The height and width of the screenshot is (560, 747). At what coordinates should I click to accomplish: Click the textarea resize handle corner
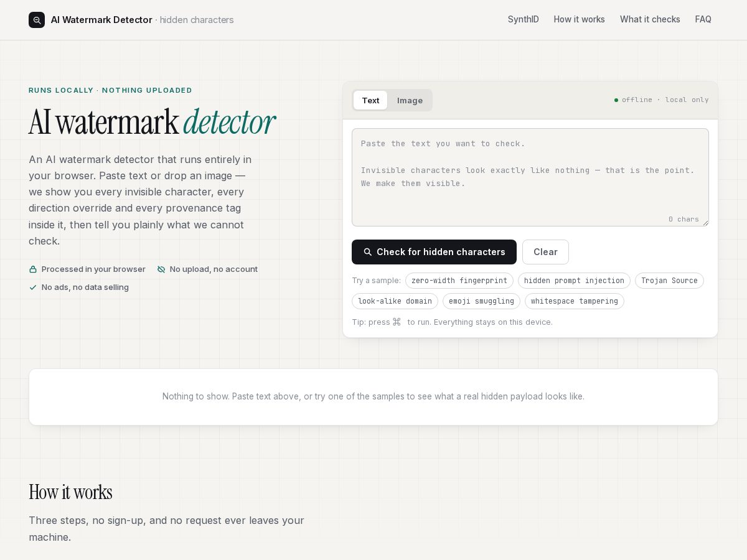pos(705,223)
